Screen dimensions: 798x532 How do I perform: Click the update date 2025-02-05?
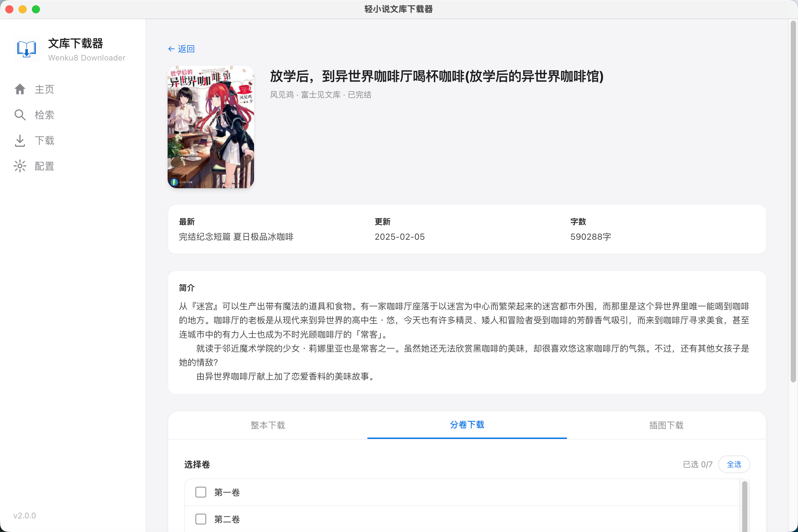click(x=400, y=237)
